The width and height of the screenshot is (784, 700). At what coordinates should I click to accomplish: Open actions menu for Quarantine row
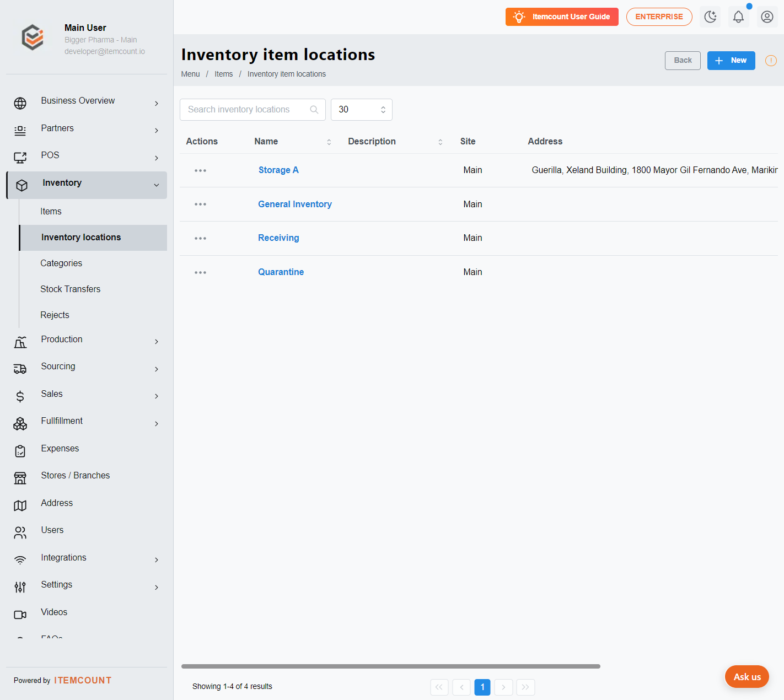click(200, 272)
